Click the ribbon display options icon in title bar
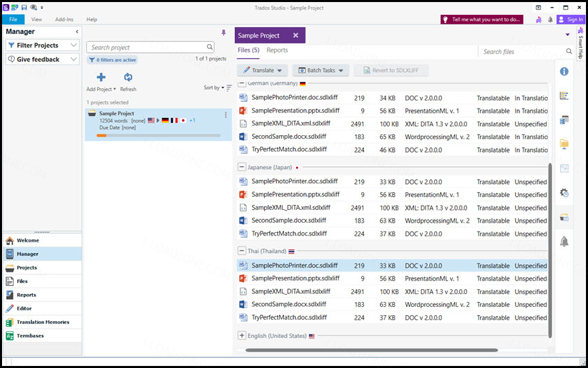 tap(538, 7)
